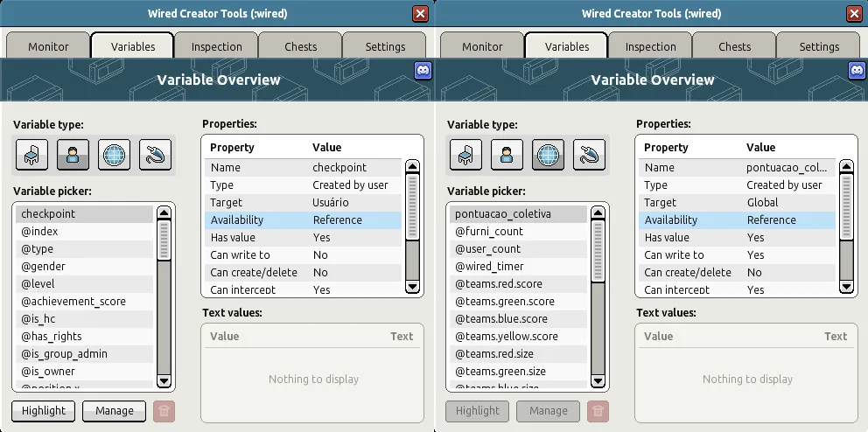Click Manage button in right window
Image resolution: width=868 pixels, height=432 pixels.
click(x=548, y=411)
